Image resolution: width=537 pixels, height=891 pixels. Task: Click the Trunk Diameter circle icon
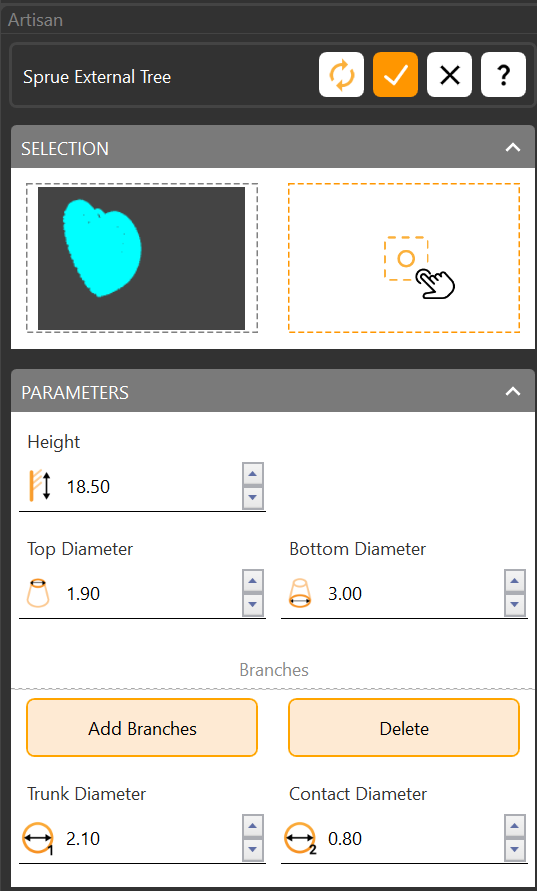pos(38,839)
